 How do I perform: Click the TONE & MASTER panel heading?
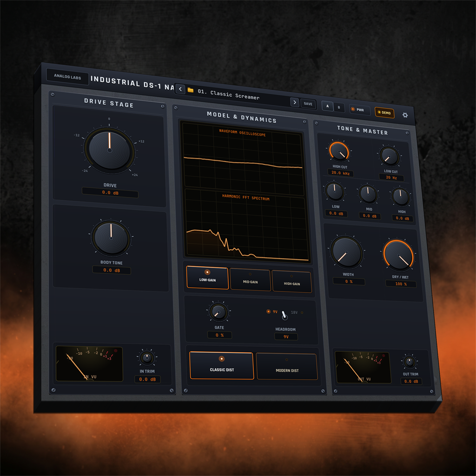coord(362,130)
